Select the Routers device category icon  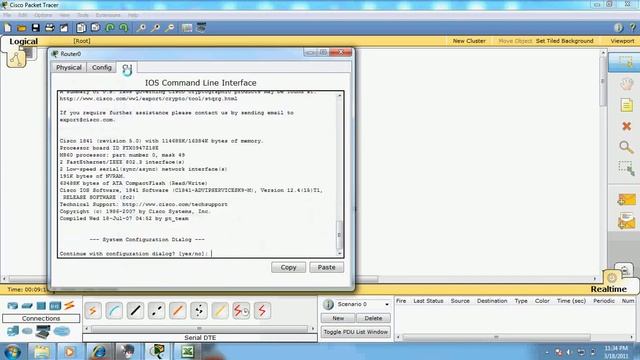click(x=13, y=305)
